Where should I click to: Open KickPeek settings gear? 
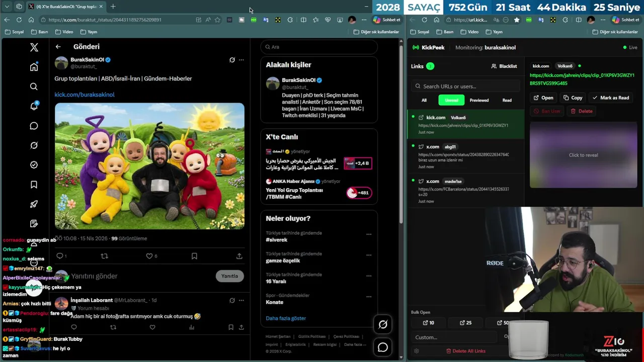416,351
